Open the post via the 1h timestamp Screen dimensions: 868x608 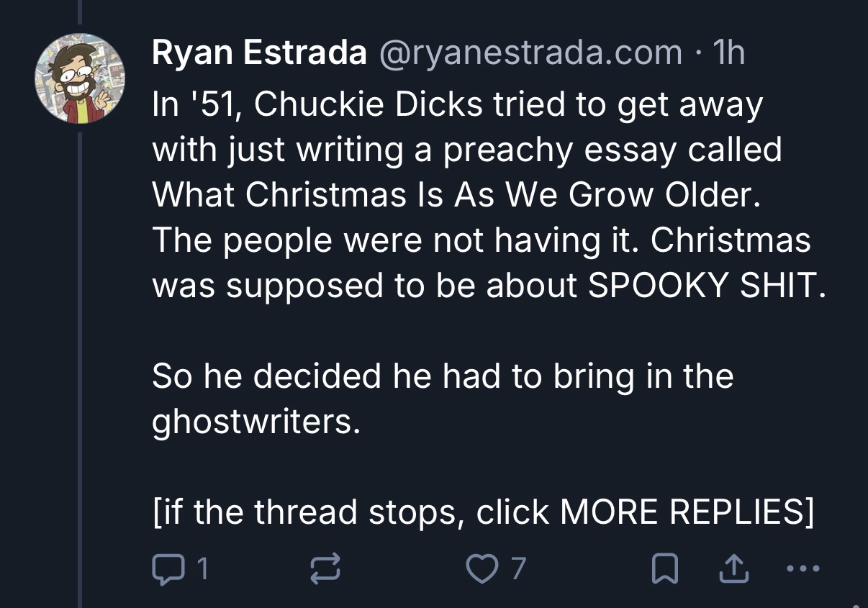click(x=728, y=53)
